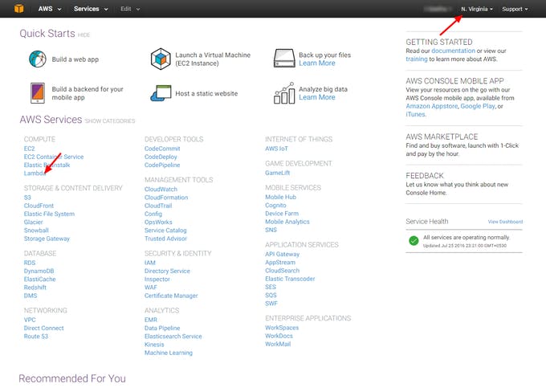The width and height of the screenshot is (546, 392).
Task: Open EC2 Container Service
Action: (x=54, y=157)
